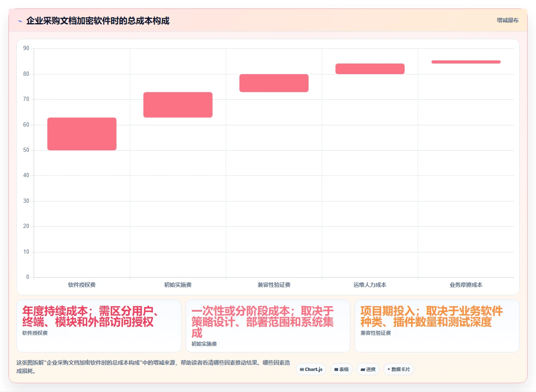
Task: Click the 增减瀑布 label in header
Action: pos(507,20)
